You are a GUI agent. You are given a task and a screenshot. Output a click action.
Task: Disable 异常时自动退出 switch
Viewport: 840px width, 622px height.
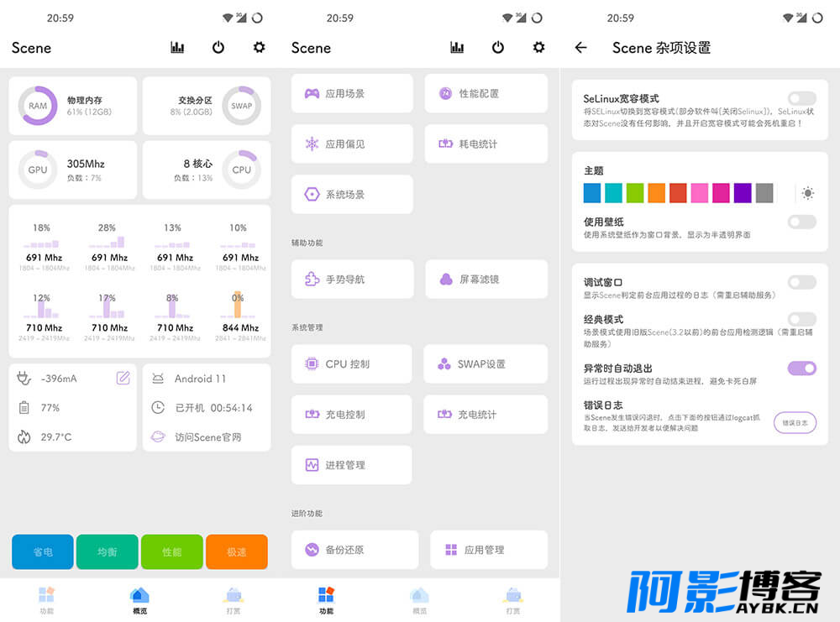pos(802,368)
